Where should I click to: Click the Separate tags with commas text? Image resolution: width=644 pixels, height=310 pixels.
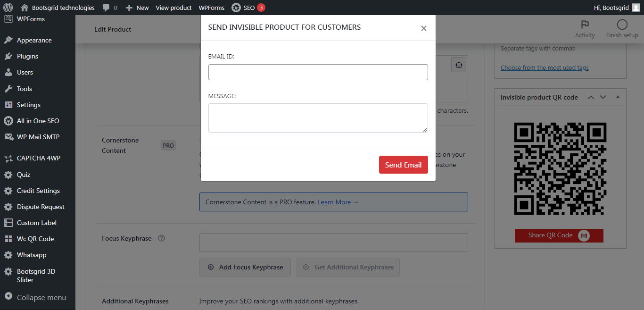coord(538,48)
